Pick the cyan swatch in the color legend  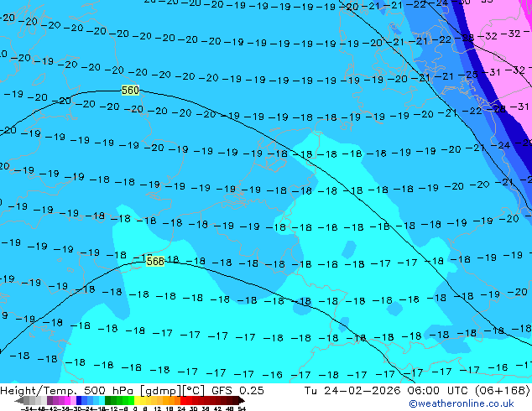coord(102,400)
